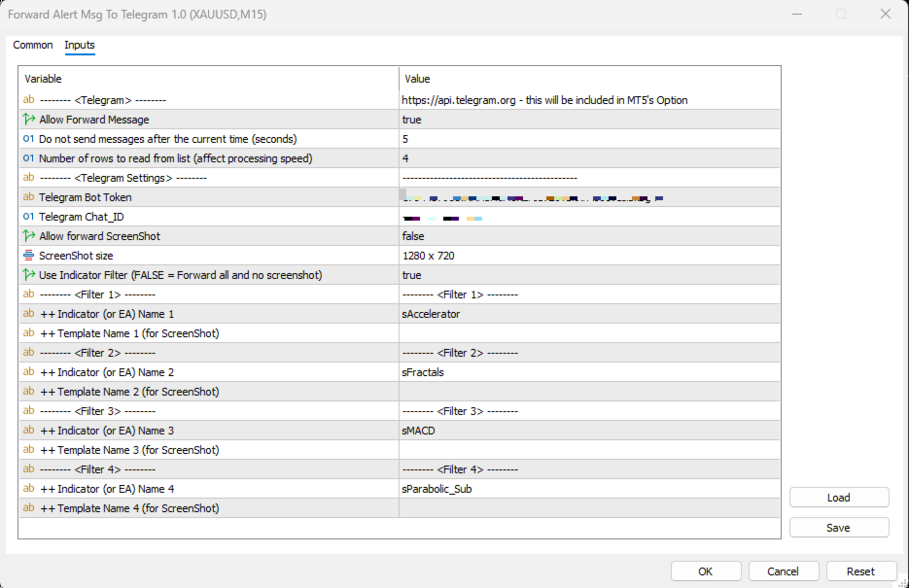The image size is (909, 588).
Task: Click the string icon beside Indicator Name 1
Action: [28, 314]
